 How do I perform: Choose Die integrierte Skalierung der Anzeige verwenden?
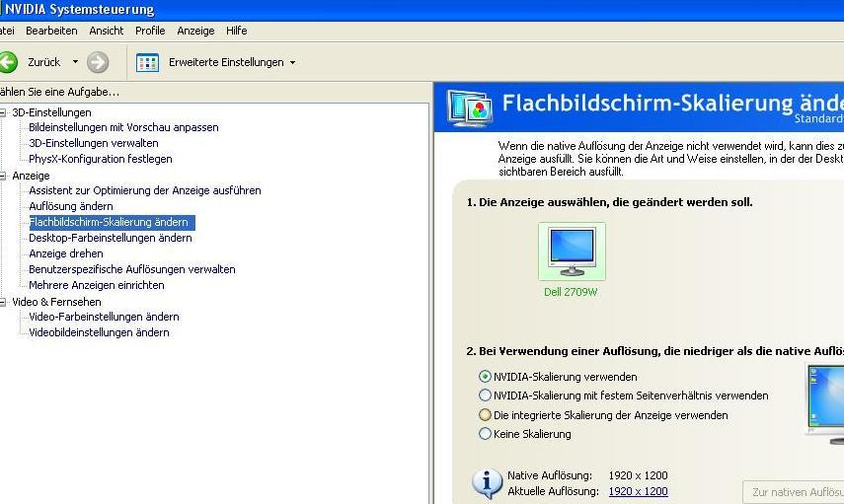pyautogui.click(x=485, y=415)
